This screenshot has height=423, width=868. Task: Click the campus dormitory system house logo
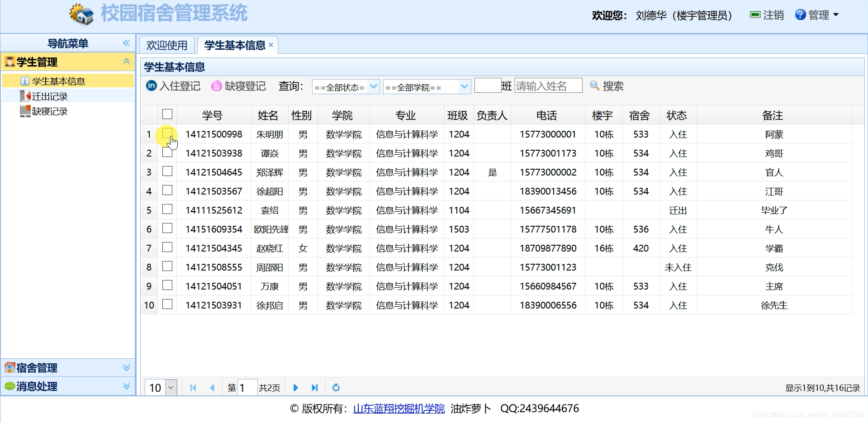(x=81, y=14)
